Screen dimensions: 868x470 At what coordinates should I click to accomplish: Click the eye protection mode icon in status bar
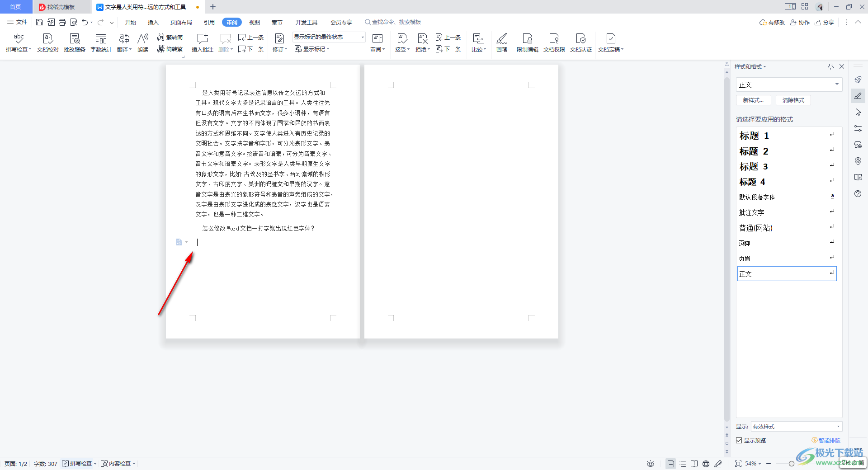click(x=651, y=464)
